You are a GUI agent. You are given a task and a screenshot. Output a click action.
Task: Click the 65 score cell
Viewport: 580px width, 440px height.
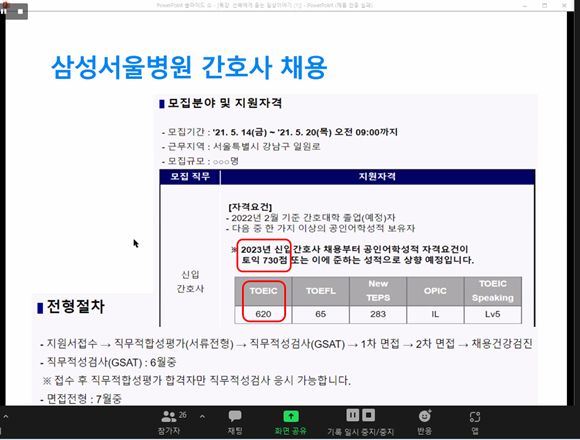pyautogui.click(x=321, y=314)
